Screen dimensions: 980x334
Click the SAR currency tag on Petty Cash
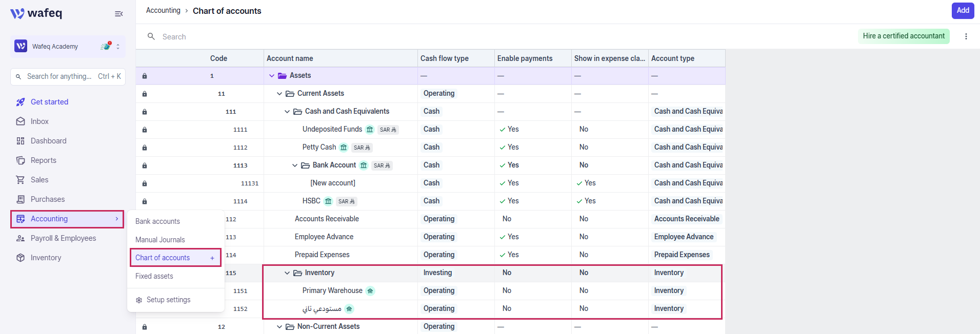pos(362,148)
